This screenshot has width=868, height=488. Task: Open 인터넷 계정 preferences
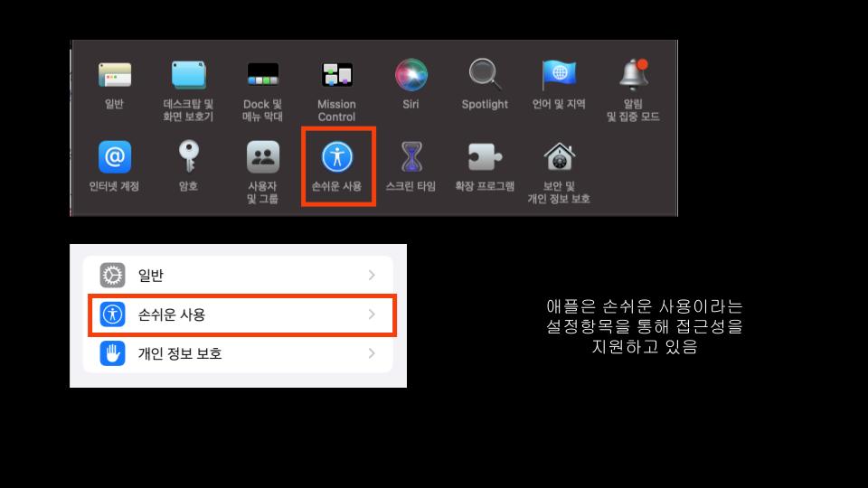(x=115, y=156)
